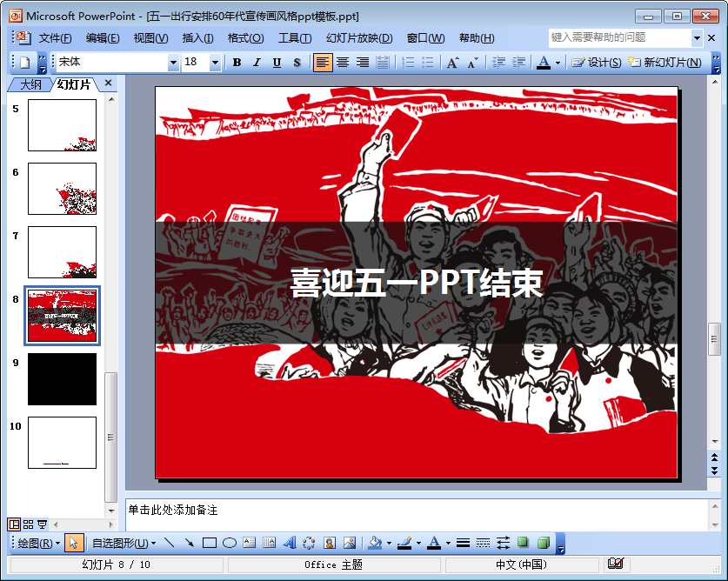Toggle bulleted list formatting

(x=428, y=63)
